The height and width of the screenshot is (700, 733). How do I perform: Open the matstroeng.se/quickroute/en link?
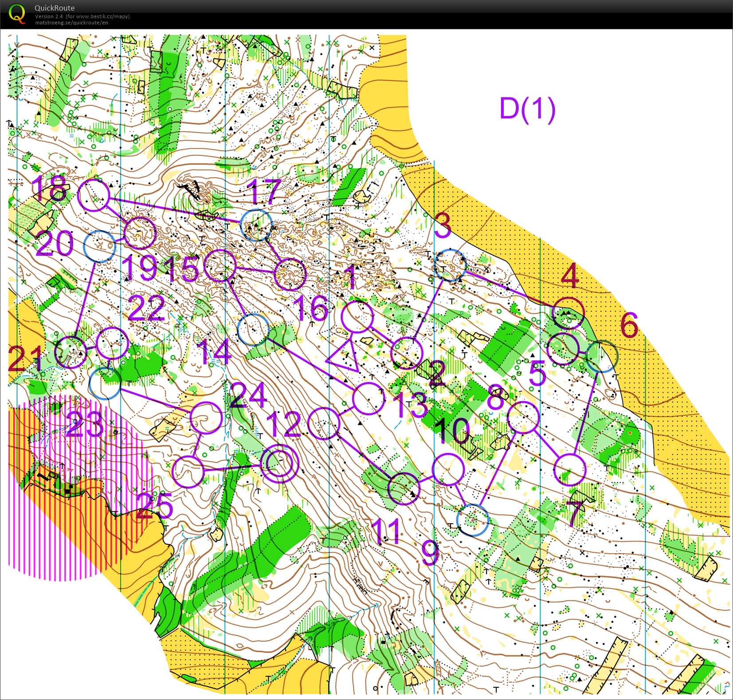[x=71, y=23]
